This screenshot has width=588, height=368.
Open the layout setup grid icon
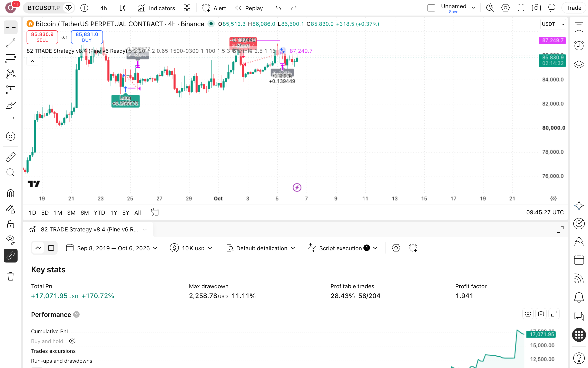187,8
